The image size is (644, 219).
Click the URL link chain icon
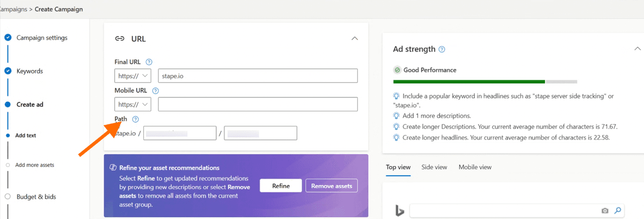[120, 39]
